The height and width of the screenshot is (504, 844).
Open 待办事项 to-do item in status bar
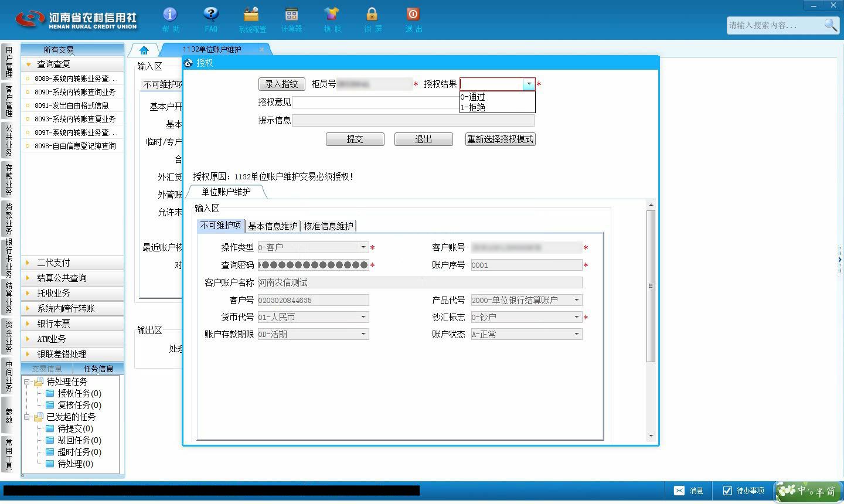point(743,491)
